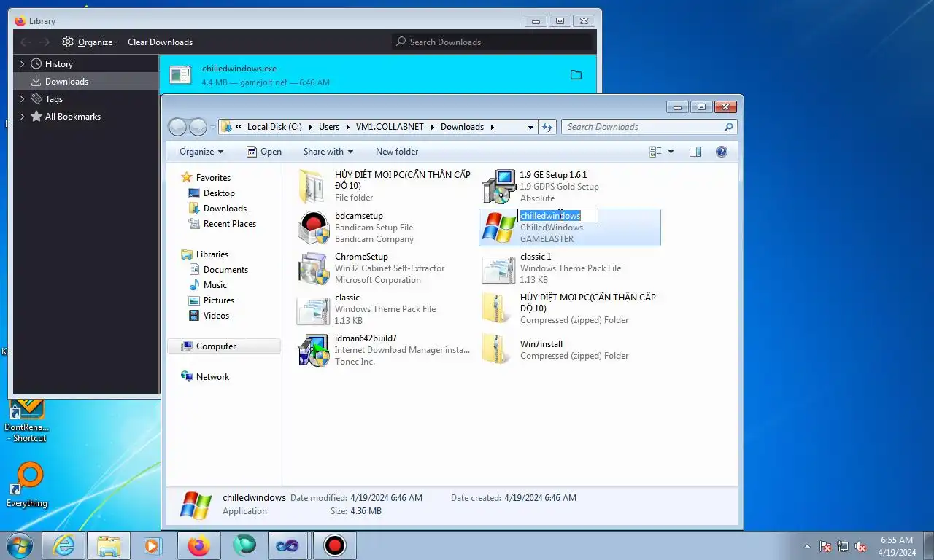Click the Library window Back arrow

click(26, 42)
